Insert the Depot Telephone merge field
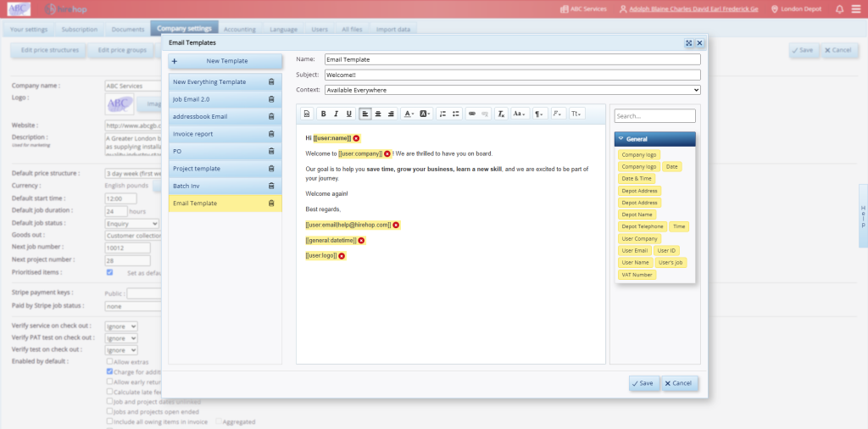The height and width of the screenshot is (429, 868). [x=643, y=226]
